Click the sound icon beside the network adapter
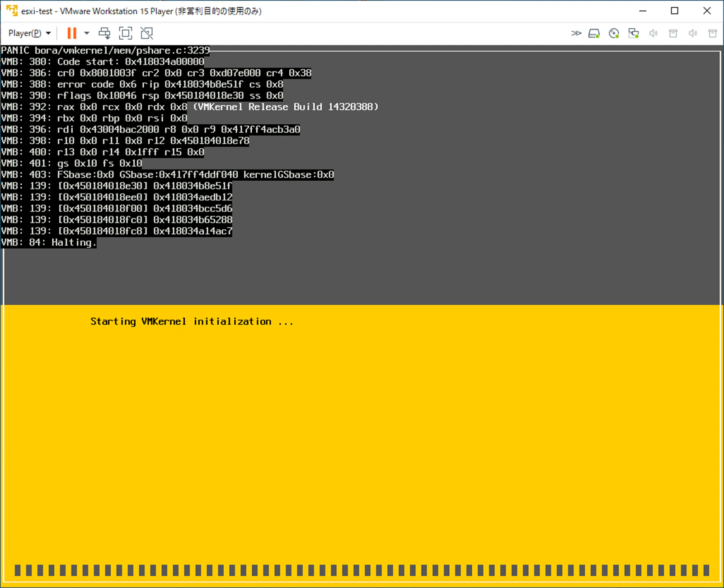724x588 pixels. click(x=653, y=33)
